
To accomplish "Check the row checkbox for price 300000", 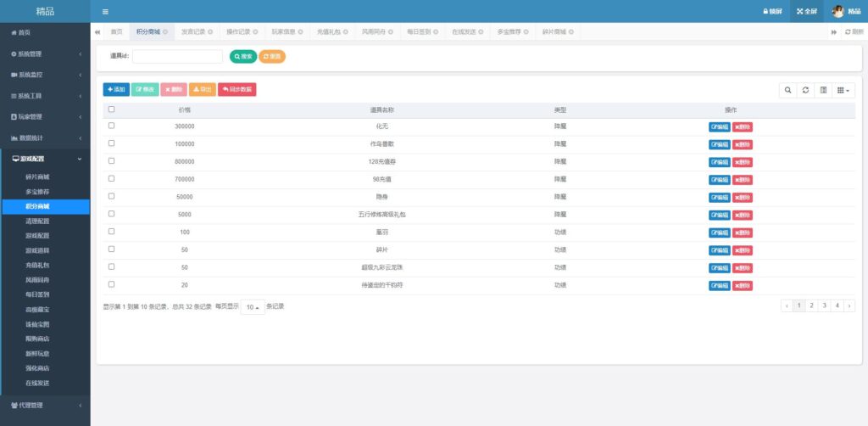I will (111, 126).
